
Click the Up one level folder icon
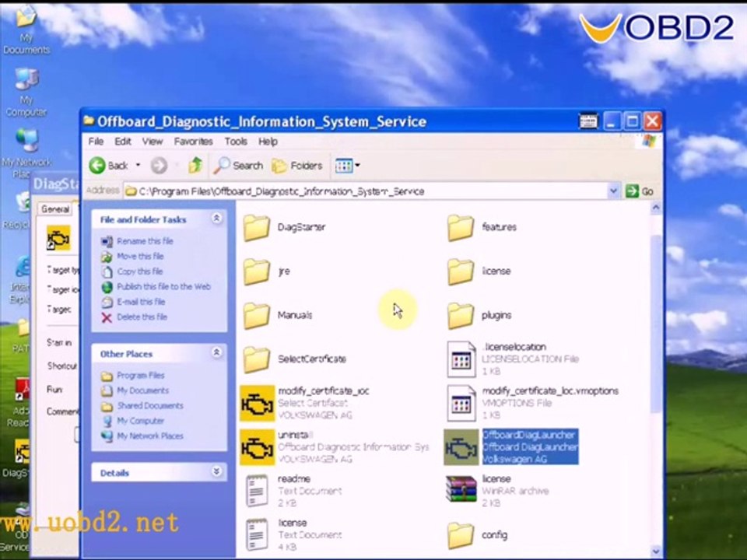coord(195,165)
